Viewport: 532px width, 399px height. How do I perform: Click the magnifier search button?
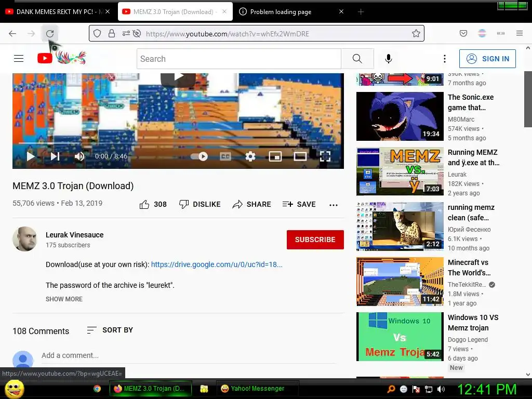(357, 59)
